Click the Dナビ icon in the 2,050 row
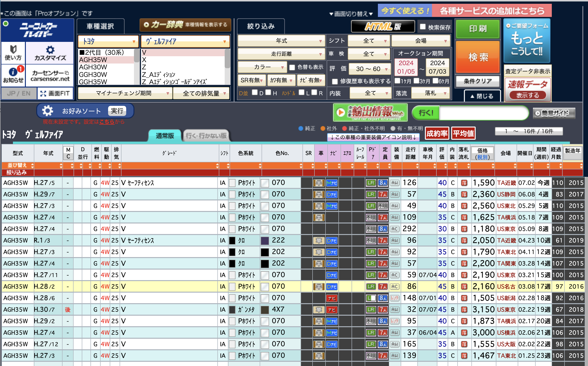This screenshot has height=366, width=588. pyautogui.click(x=332, y=241)
